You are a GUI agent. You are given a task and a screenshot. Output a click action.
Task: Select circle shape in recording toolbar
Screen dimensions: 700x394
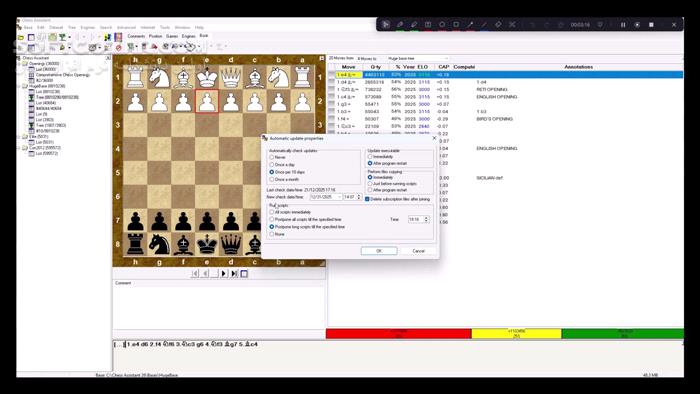click(x=442, y=25)
